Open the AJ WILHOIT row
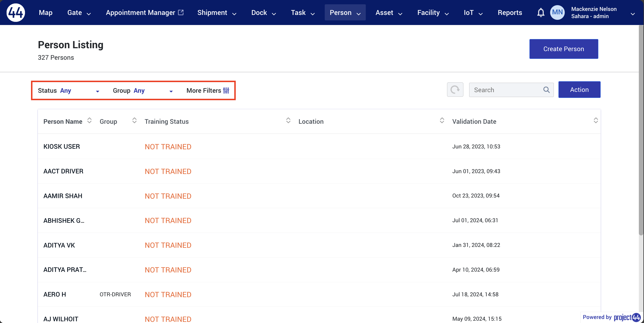Image resolution: width=644 pixels, height=323 pixels. [x=319, y=315]
